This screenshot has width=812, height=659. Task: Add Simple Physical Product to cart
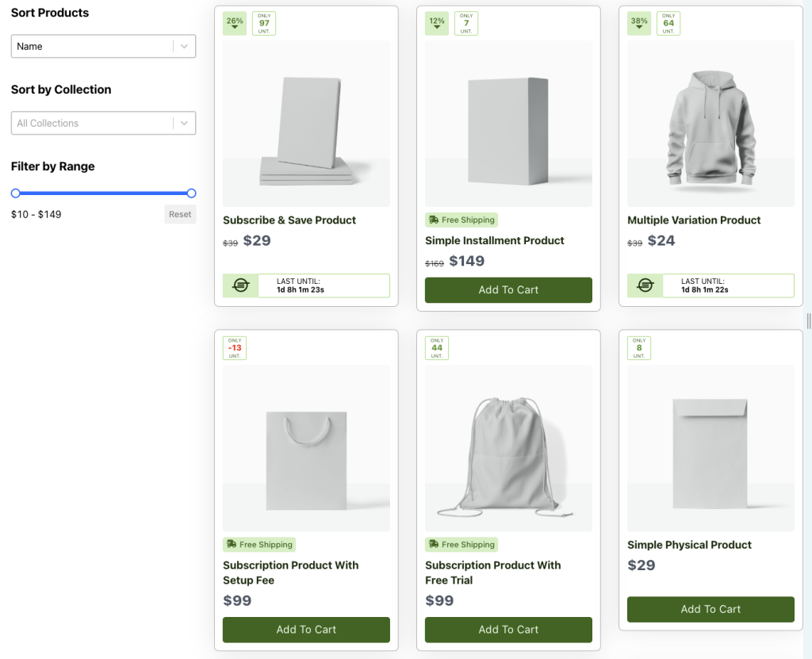(710, 609)
